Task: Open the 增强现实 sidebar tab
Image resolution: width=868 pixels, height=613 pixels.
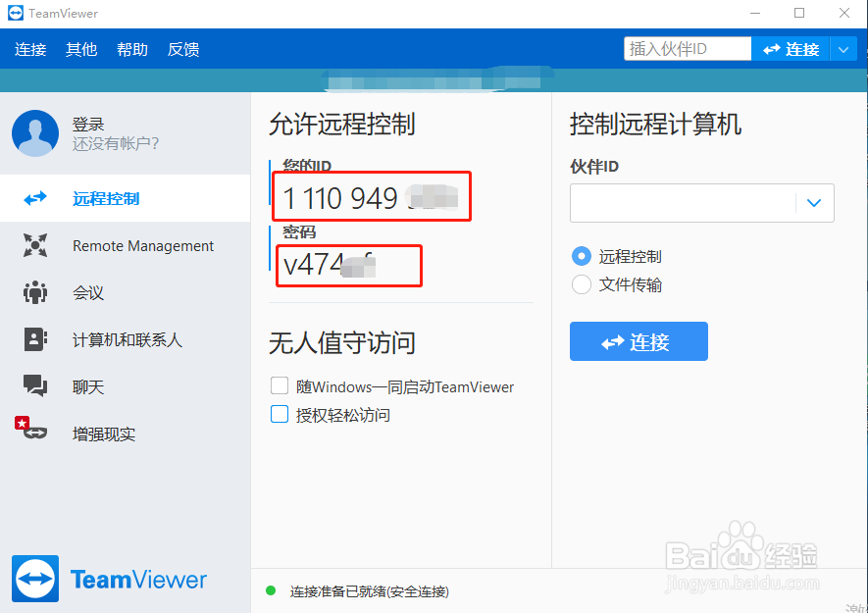Action: click(x=126, y=434)
